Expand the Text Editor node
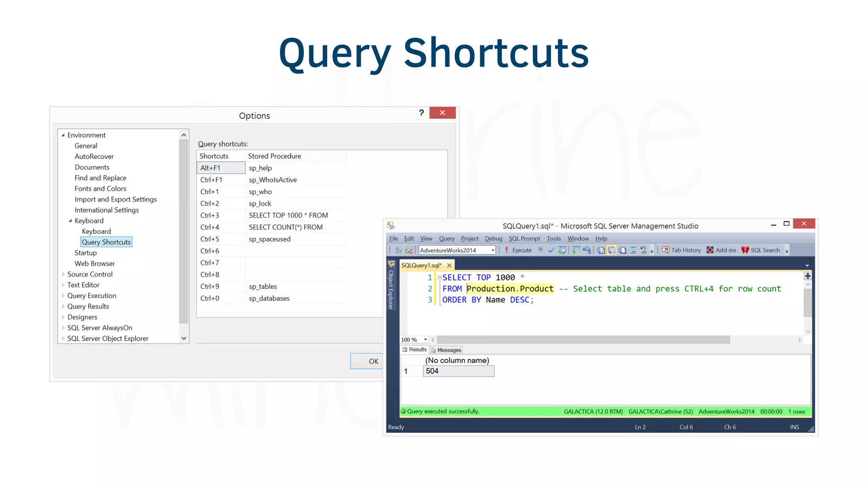 [x=63, y=285]
